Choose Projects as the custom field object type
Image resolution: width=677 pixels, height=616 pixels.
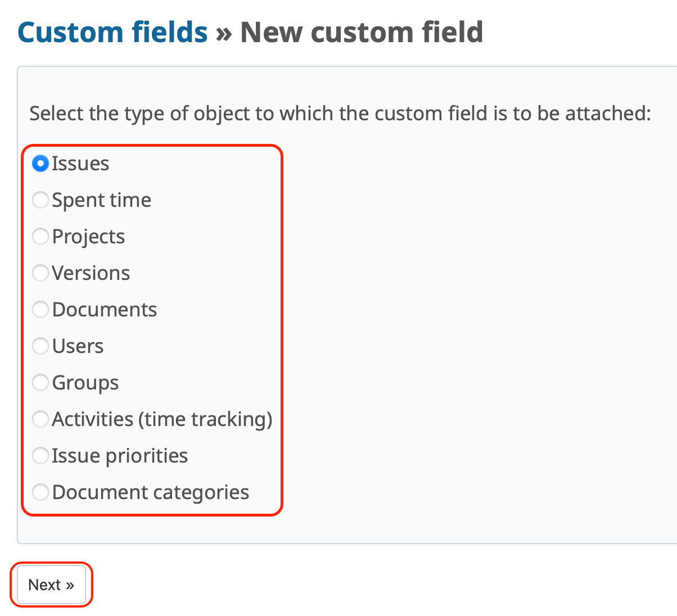[40, 236]
